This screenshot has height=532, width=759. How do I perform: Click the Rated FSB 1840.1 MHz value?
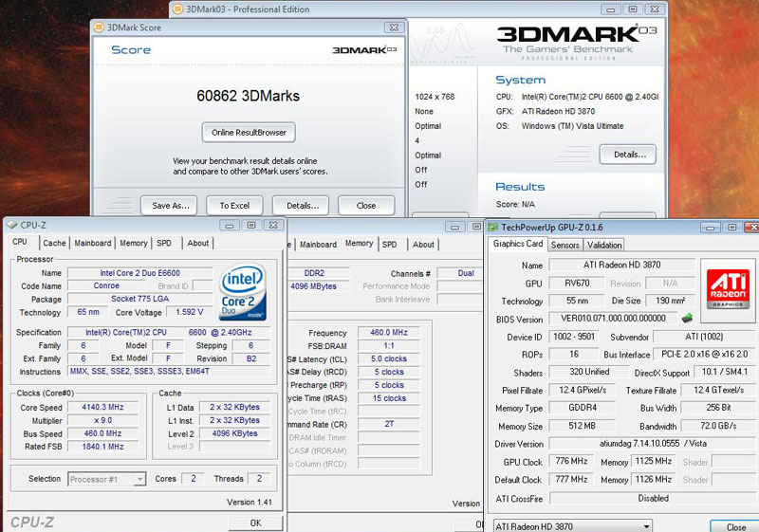102,447
